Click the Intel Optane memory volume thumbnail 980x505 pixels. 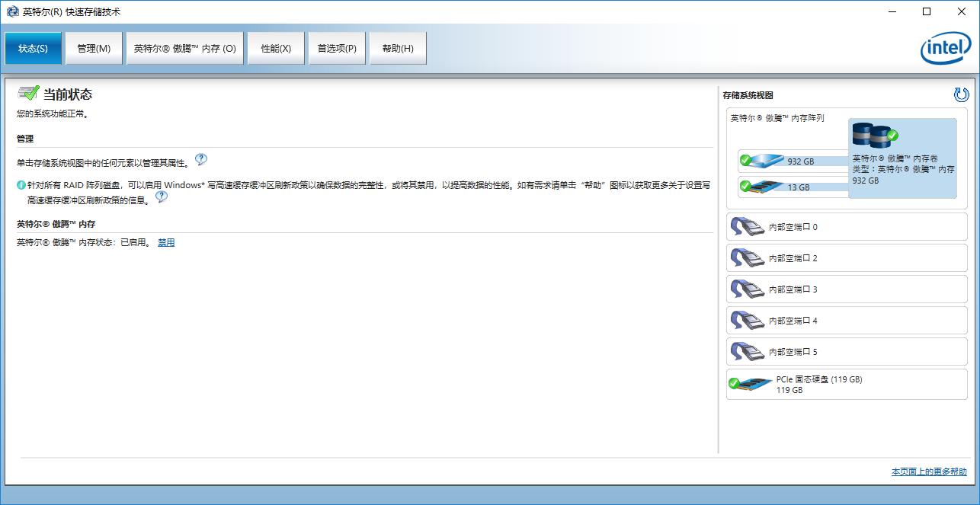pyautogui.click(x=874, y=135)
